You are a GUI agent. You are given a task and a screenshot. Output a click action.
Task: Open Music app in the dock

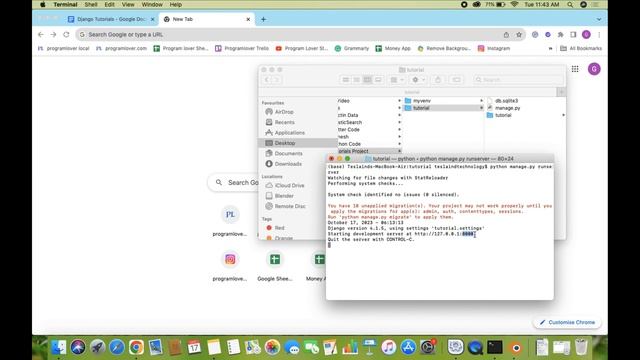pos(389,347)
